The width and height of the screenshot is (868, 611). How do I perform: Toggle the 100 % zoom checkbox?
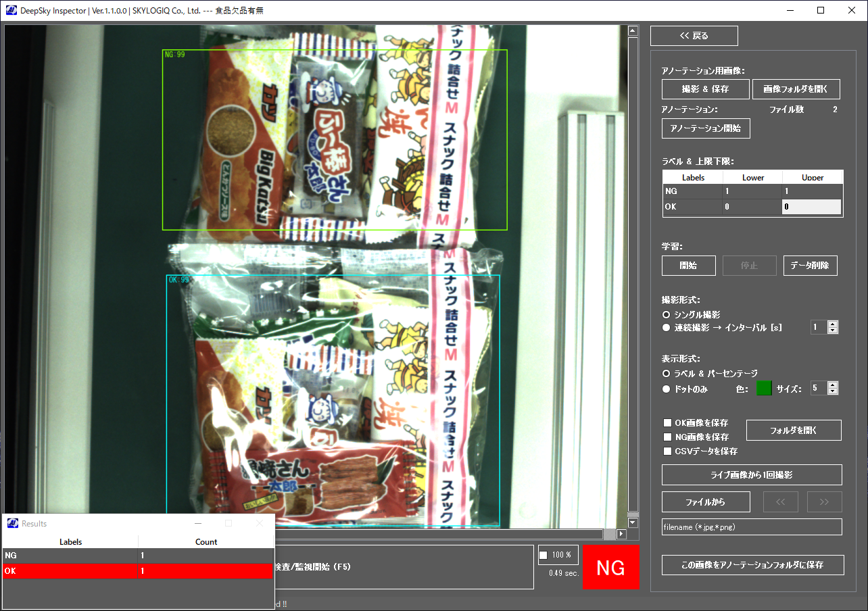pos(544,556)
